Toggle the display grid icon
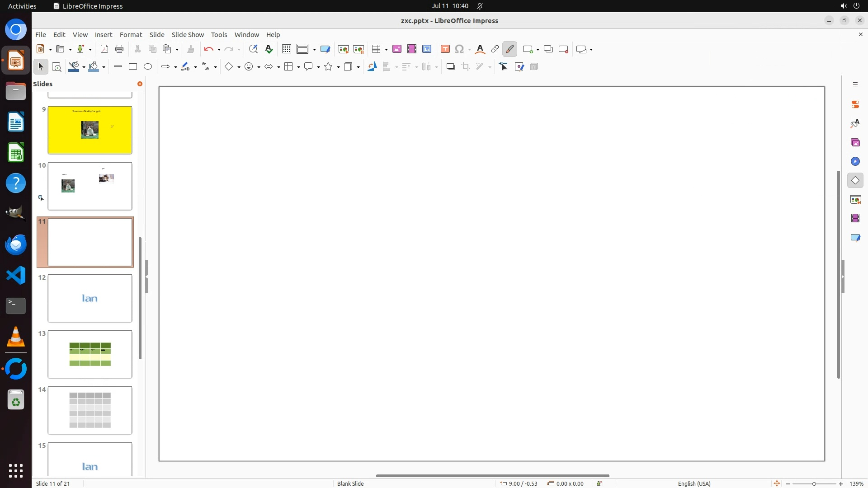The width and height of the screenshot is (868, 488). coord(286,49)
